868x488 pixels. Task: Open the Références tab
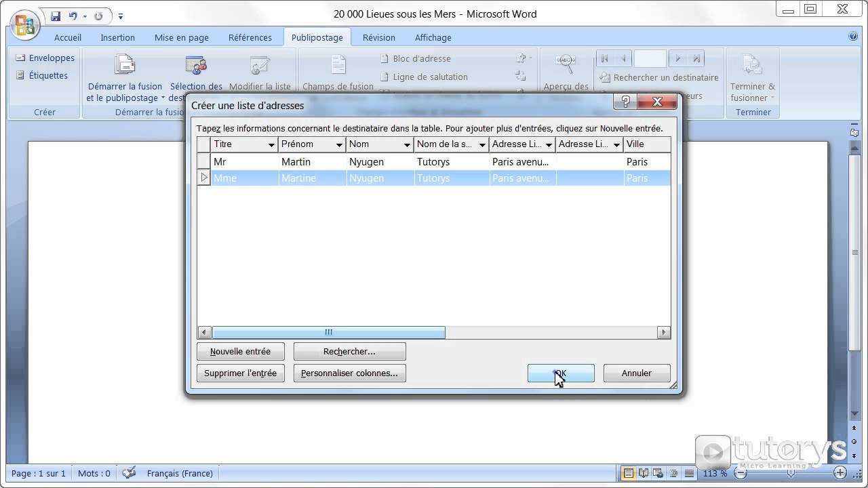click(250, 37)
